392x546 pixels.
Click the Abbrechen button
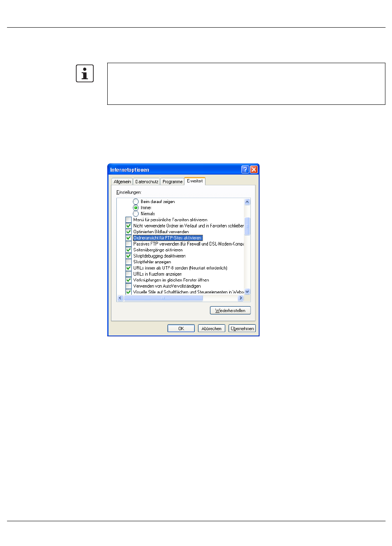tap(212, 329)
